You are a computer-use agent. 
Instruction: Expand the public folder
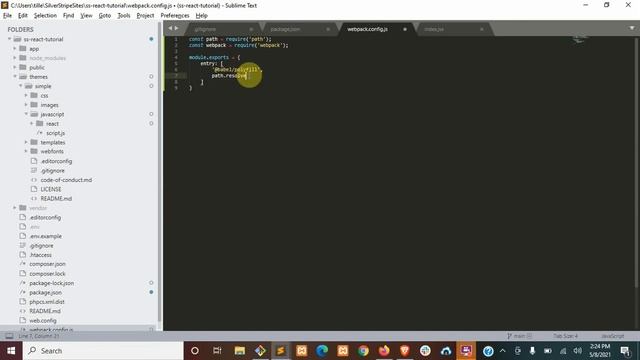coord(15,67)
